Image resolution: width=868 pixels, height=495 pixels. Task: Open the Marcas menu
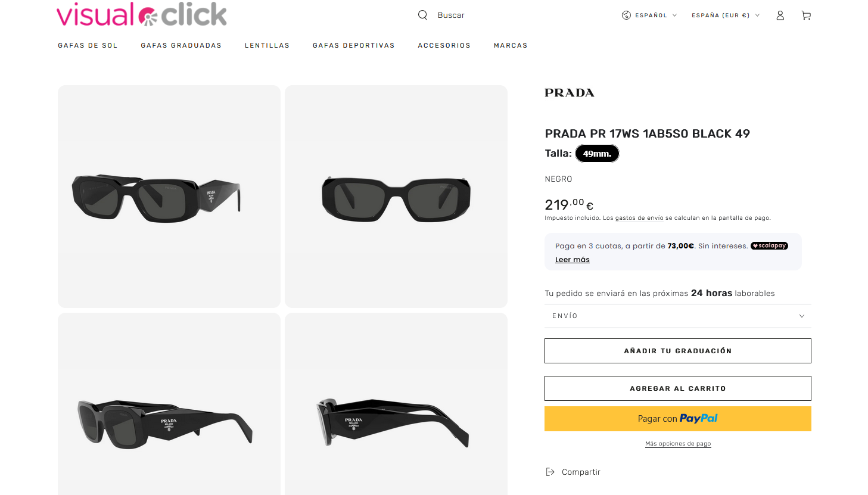pos(511,45)
